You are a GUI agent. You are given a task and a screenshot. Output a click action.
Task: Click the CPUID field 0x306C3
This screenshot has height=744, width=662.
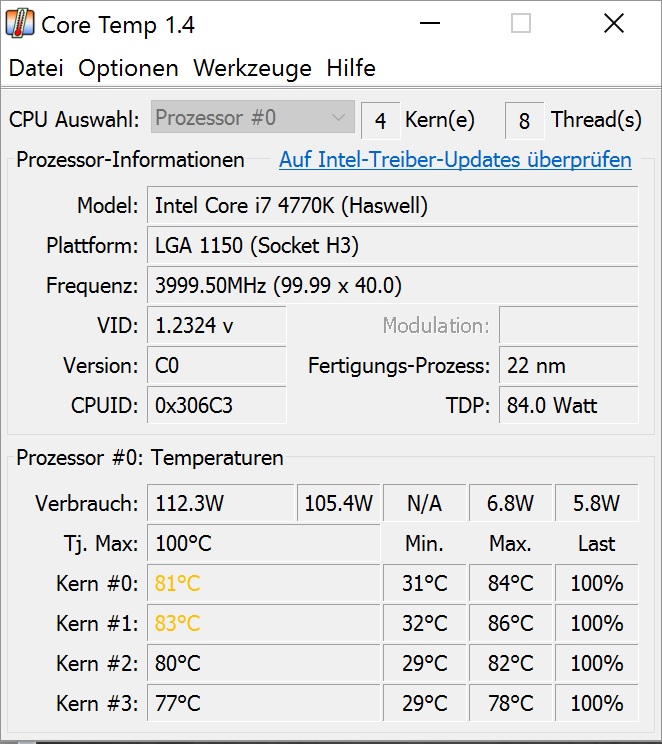[216, 406]
